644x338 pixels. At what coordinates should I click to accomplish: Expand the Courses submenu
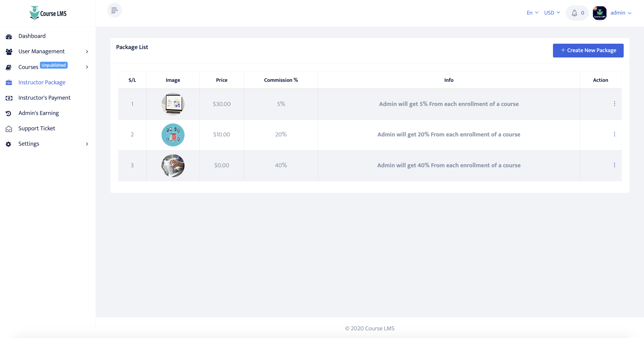(x=87, y=67)
